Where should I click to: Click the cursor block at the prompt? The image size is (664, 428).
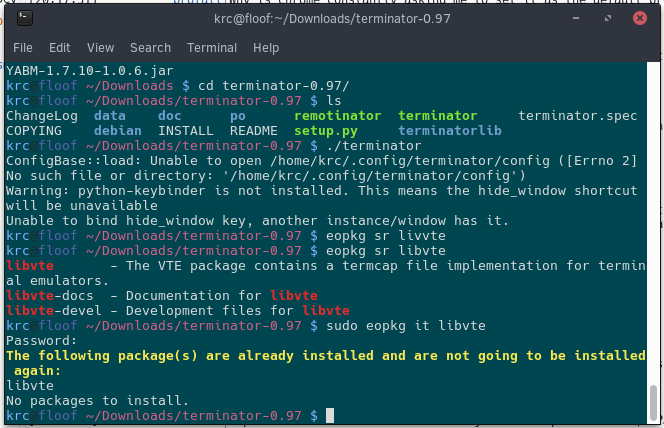click(x=330, y=416)
